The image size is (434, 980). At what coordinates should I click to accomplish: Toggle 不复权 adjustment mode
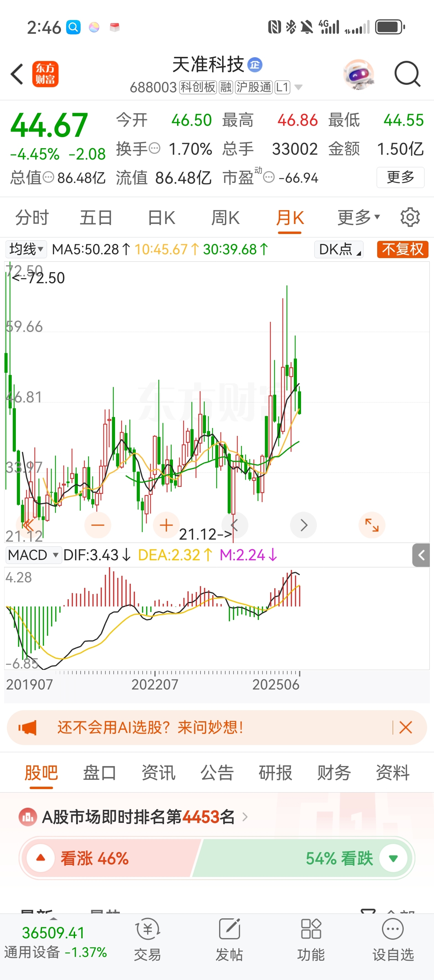(403, 249)
